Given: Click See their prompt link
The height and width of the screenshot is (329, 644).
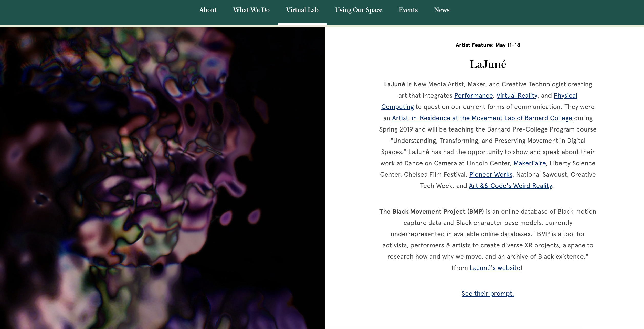Looking at the screenshot, I should click(x=488, y=294).
